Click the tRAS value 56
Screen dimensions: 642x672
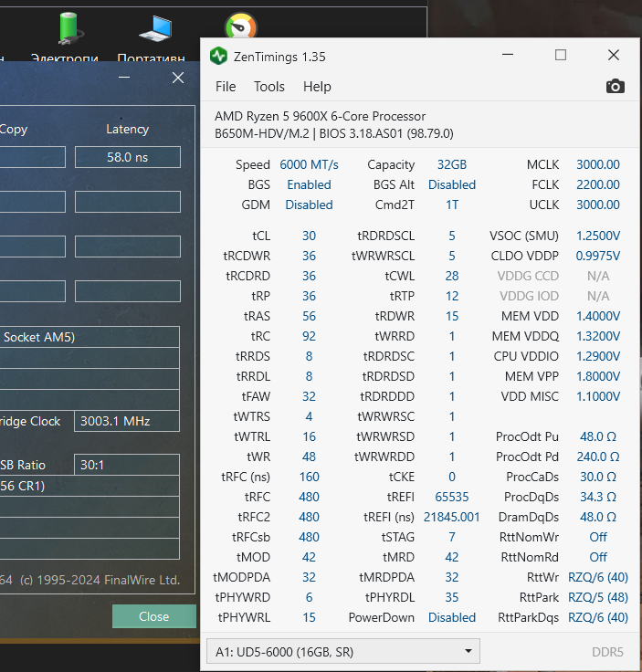pyautogui.click(x=309, y=316)
